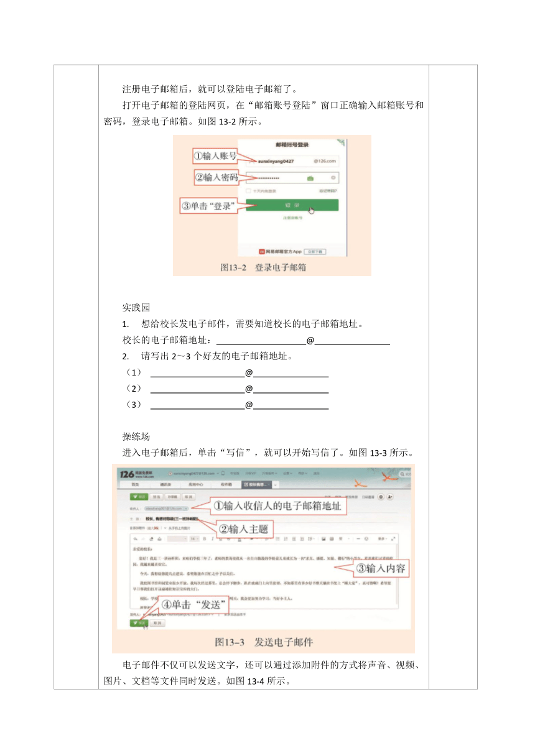Click the emoji smiley icon in editor toolbar

pos(366,539)
